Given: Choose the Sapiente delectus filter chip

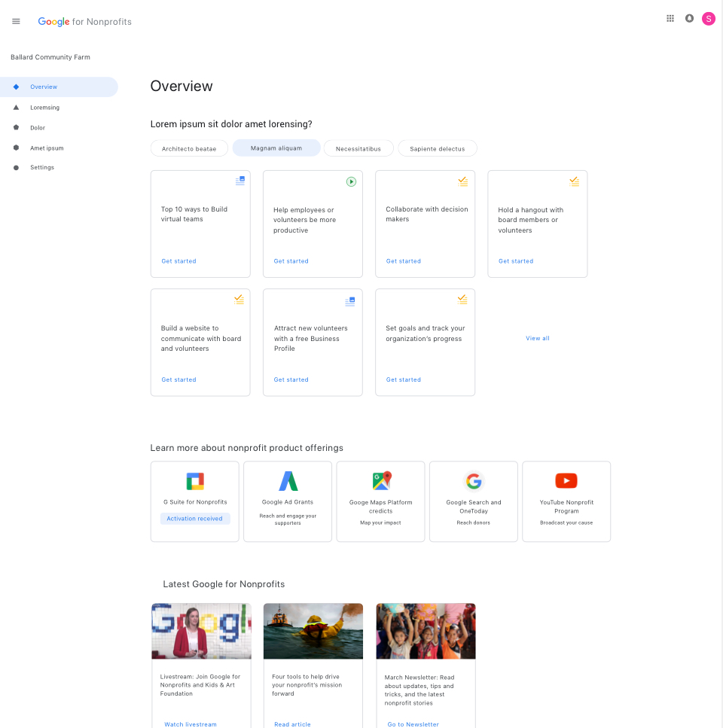Looking at the screenshot, I should [x=438, y=148].
